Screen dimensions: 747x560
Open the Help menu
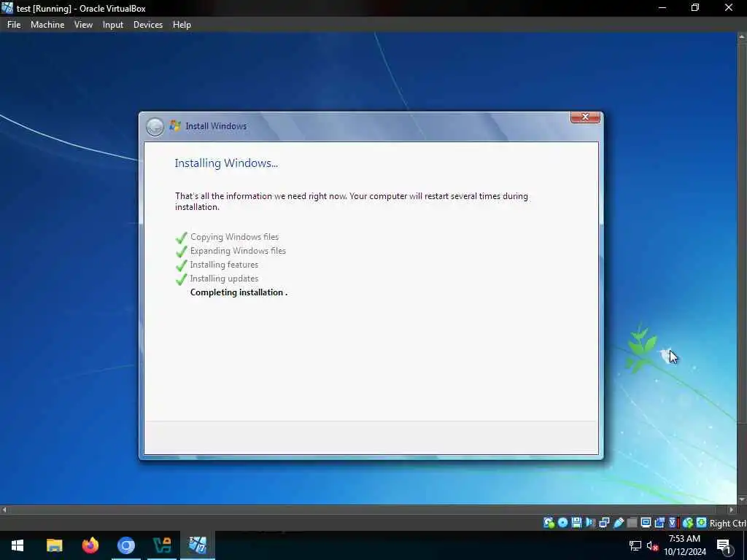pos(182,25)
